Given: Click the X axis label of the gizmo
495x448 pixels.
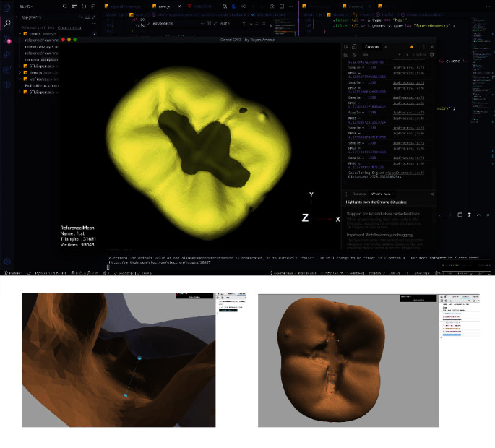Looking at the screenshot, I should pyautogui.click(x=337, y=219).
